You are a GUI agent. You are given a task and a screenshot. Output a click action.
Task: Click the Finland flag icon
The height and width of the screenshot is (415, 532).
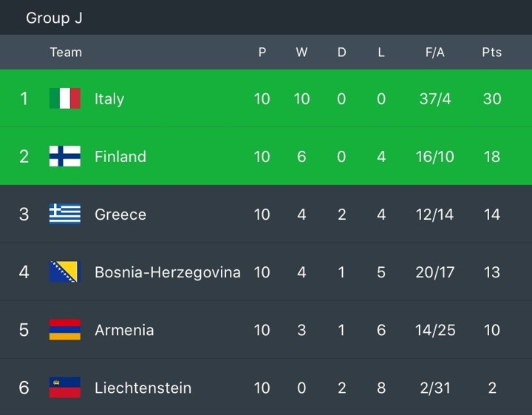[65, 156]
